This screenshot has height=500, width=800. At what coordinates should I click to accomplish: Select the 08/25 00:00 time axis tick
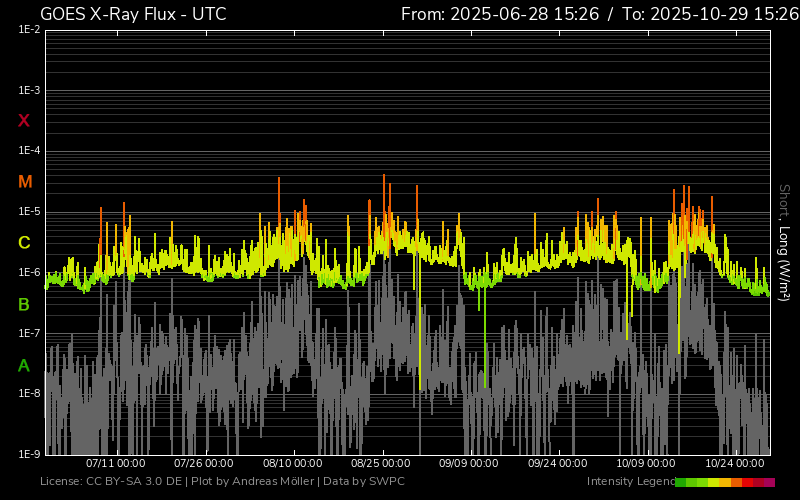[x=381, y=464]
